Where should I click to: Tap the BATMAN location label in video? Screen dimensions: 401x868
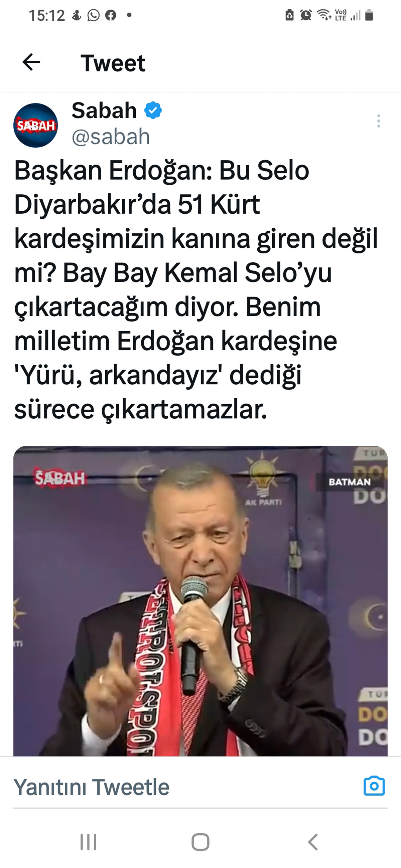pos(350,482)
